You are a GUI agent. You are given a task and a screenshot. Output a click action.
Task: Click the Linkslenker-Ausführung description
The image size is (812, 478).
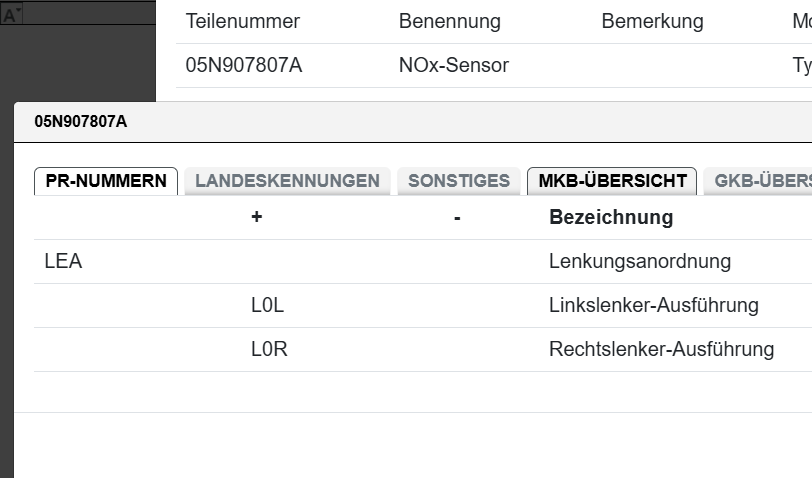(x=654, y=306)
